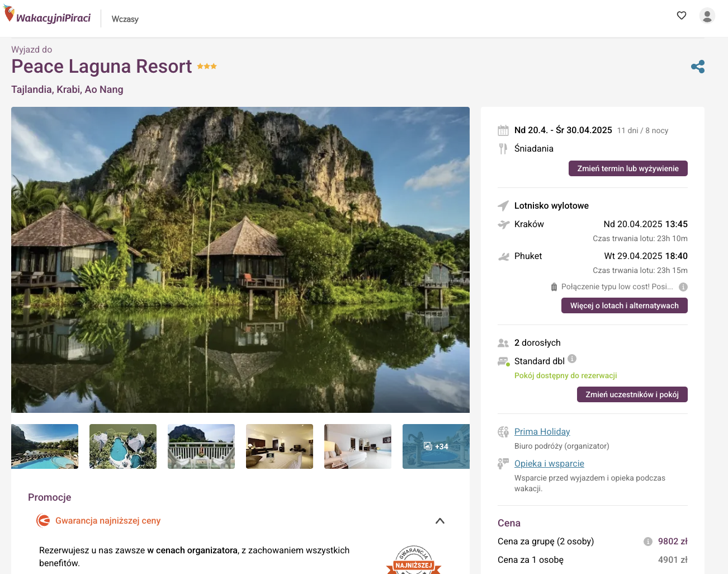Open the dark-furniture bedroom thumbnail

(280, 446)
